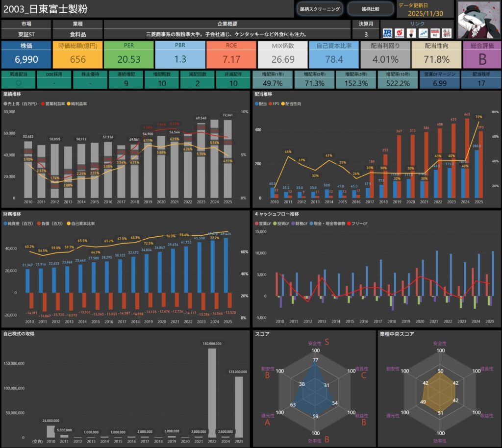
Task: Click the purple 総合評価 card
Action: click(481, 54)
